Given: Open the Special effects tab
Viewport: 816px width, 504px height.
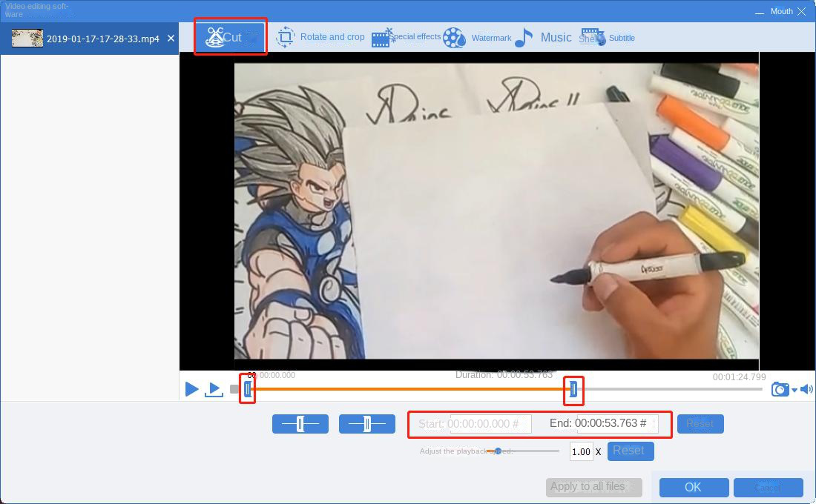Looking at the screenshot, I should point(406,37).
